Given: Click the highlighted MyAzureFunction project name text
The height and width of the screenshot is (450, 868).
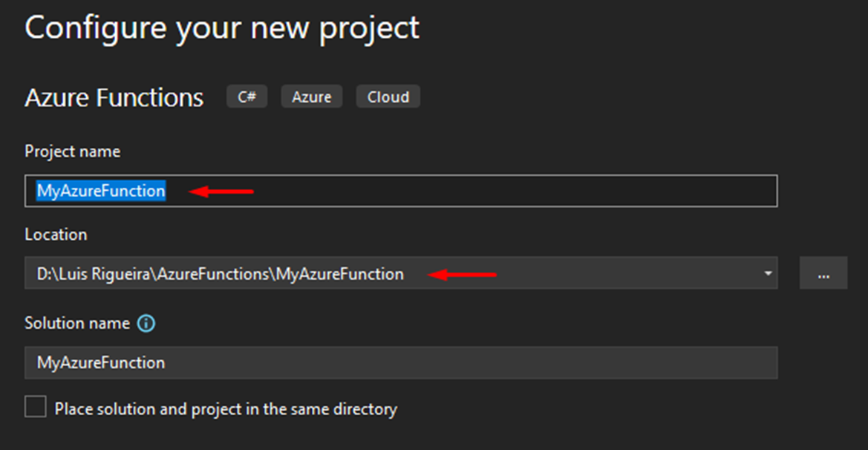Looking at the screenshot, I should (x=101, y=191).
